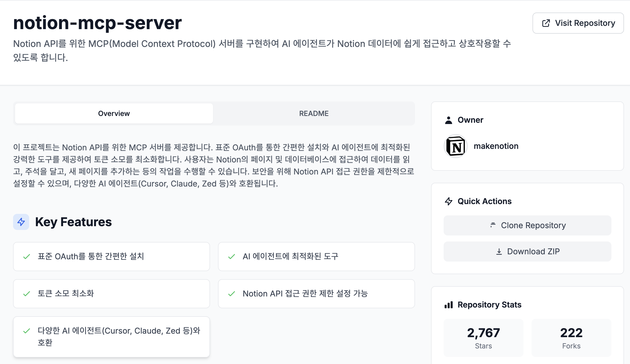Click the lightning icon beside Quick Actions

[448, 201]
